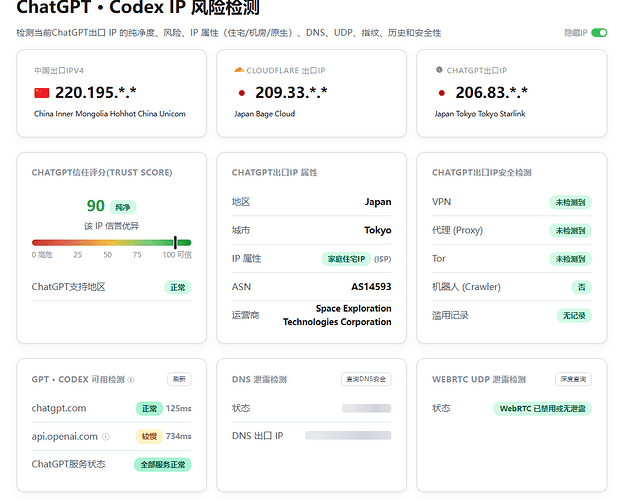This screenshot has width=643, height=500.
Task: Select the IP address 220.195.*.*
Action: [x=96, y=93]
